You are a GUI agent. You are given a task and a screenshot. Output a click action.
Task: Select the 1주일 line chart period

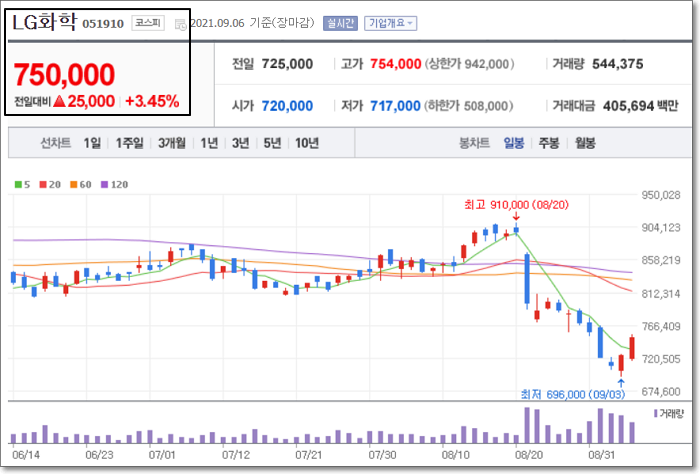point(129,143)
